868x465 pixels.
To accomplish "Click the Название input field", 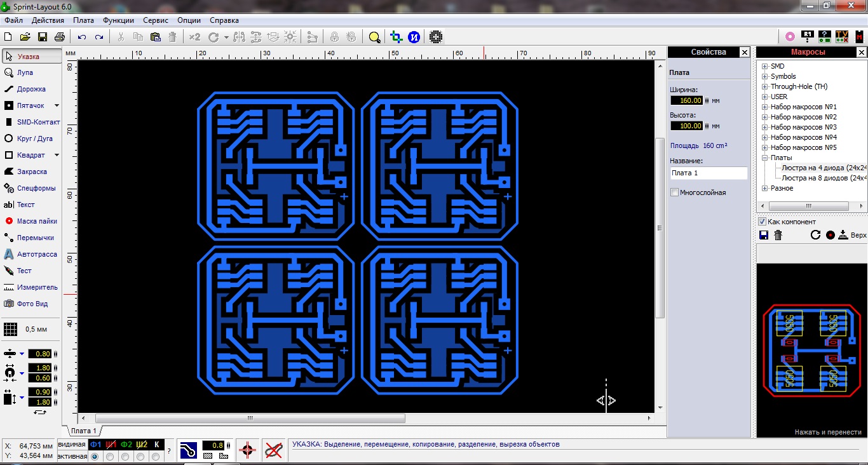I will pyautogui.click(x=709, y=173).
